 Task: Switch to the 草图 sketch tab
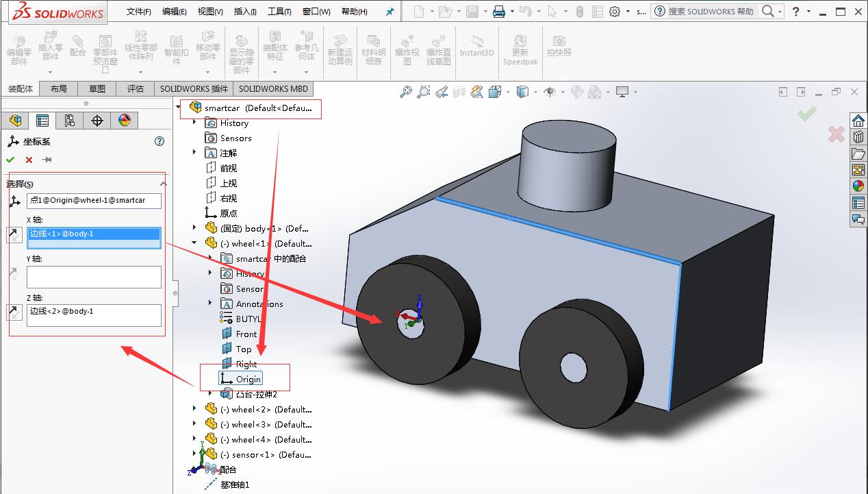(97, 88)
